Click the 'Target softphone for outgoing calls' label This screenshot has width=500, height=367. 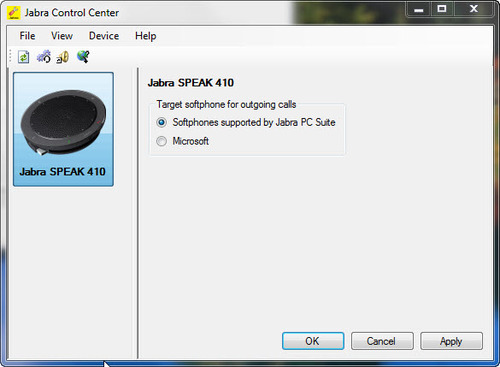[x=226, y=104]
